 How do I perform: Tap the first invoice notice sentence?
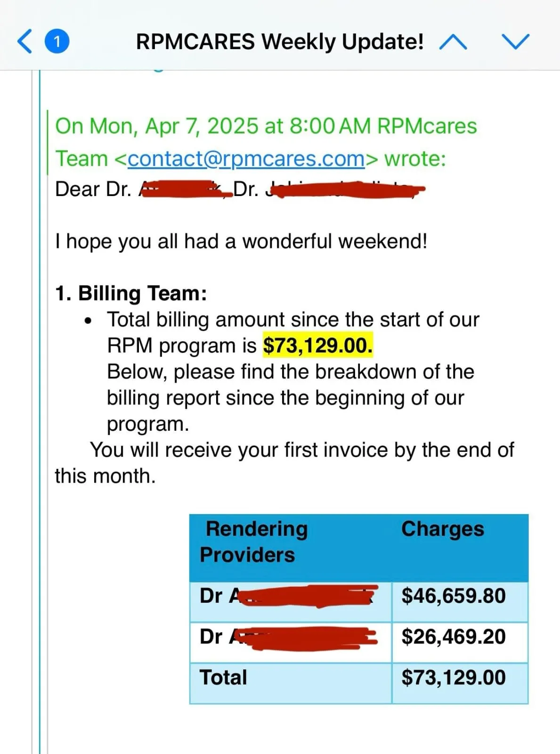(x=284, y=463)
